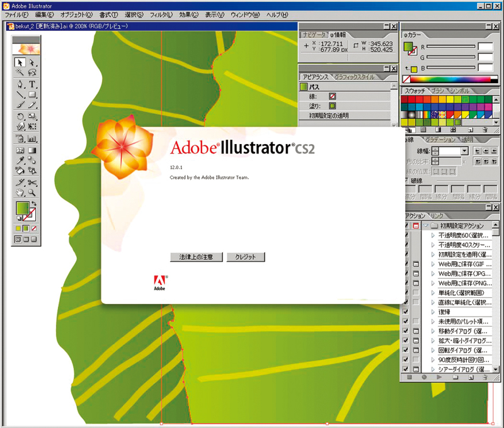Select the Line Segment tool

20,94
